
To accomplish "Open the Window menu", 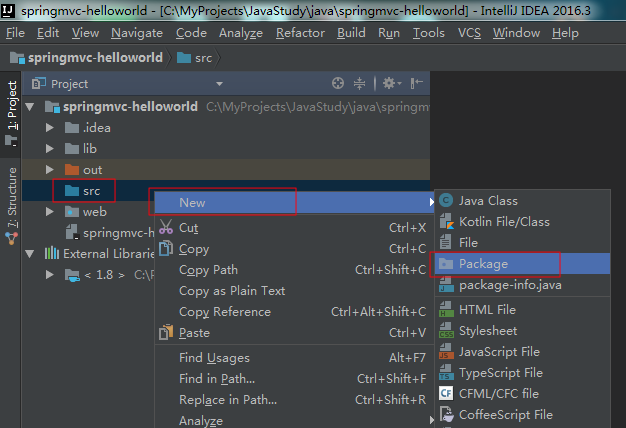I will click(x=516, y=33).
